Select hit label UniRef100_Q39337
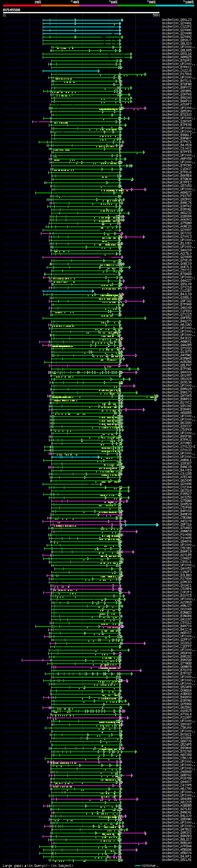 click(177, 426)
